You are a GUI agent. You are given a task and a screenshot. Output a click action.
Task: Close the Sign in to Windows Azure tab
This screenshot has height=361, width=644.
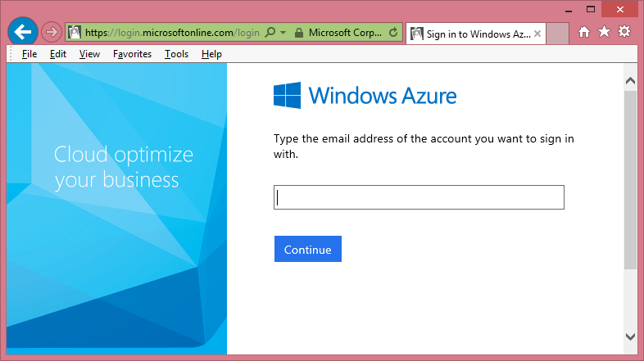tap(537, 34)
